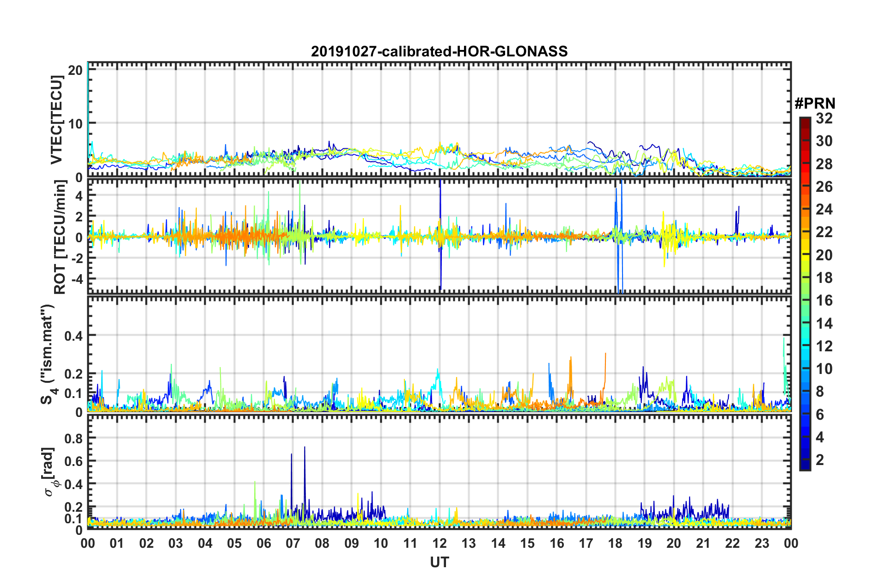
Task: Click the ROT [TECU/min] y-axis label
Action: coord(60,237)
